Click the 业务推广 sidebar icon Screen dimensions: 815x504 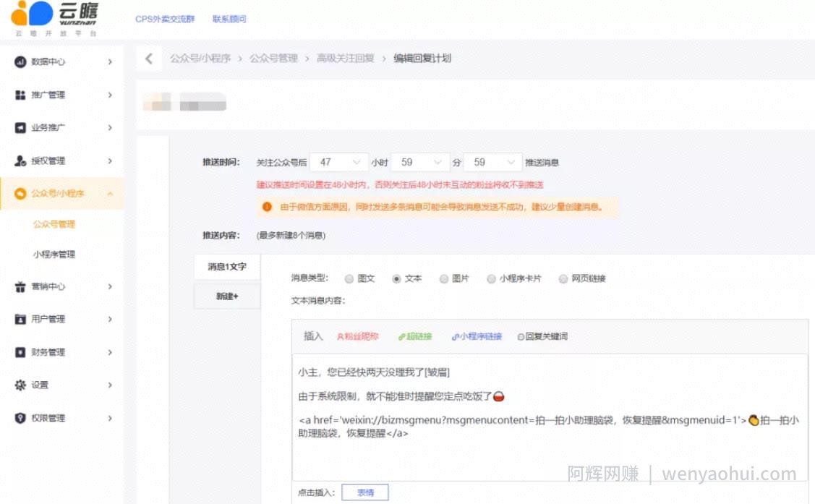pyautogui.click(x=20, y=127)
